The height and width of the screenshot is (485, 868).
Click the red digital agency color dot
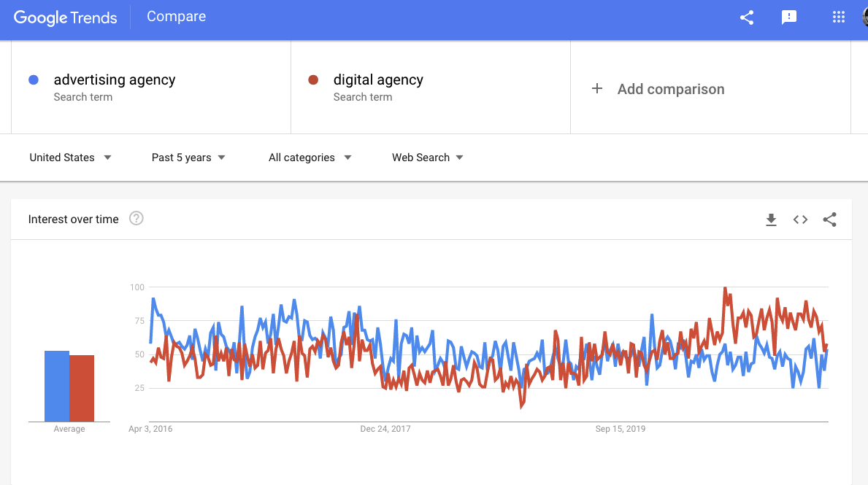[313, 80]
